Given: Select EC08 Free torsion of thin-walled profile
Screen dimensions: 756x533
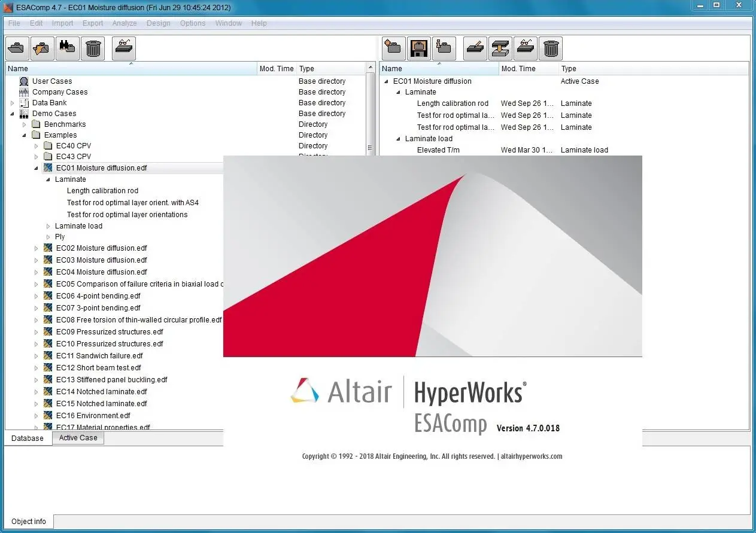Looking at the screenshot, I should click(x=139, y=320).
